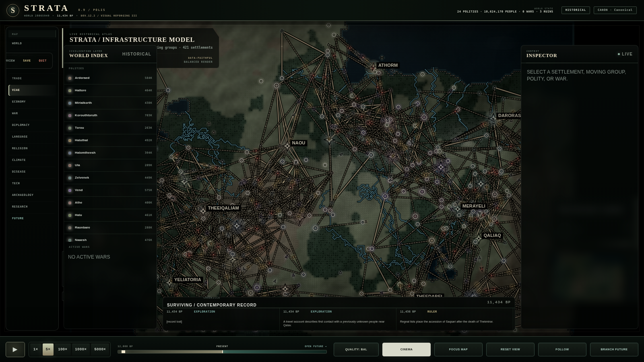Click the Reset View button

pyautogui.click(x=510, y=350)
